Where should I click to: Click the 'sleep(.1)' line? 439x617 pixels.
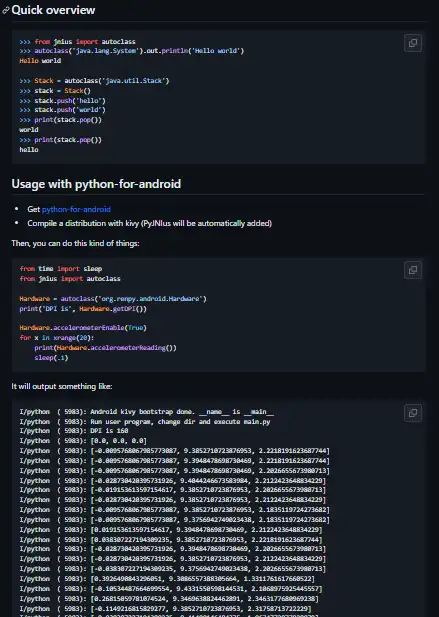pos(51,358)
